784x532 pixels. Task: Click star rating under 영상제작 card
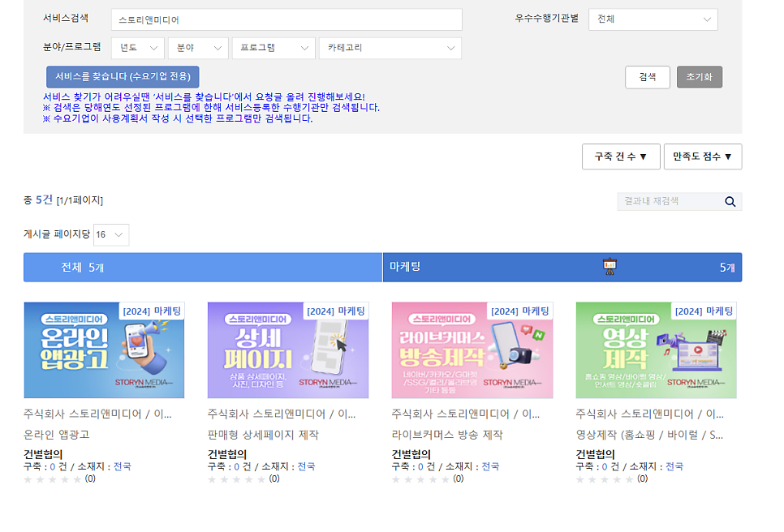[605, 479]
